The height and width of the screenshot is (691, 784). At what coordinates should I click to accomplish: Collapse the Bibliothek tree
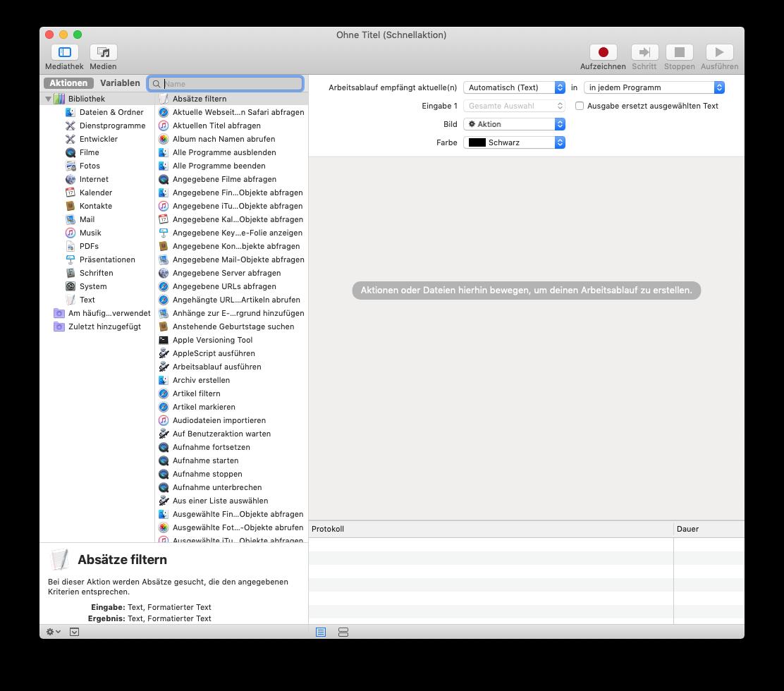(x=48, y=99)
